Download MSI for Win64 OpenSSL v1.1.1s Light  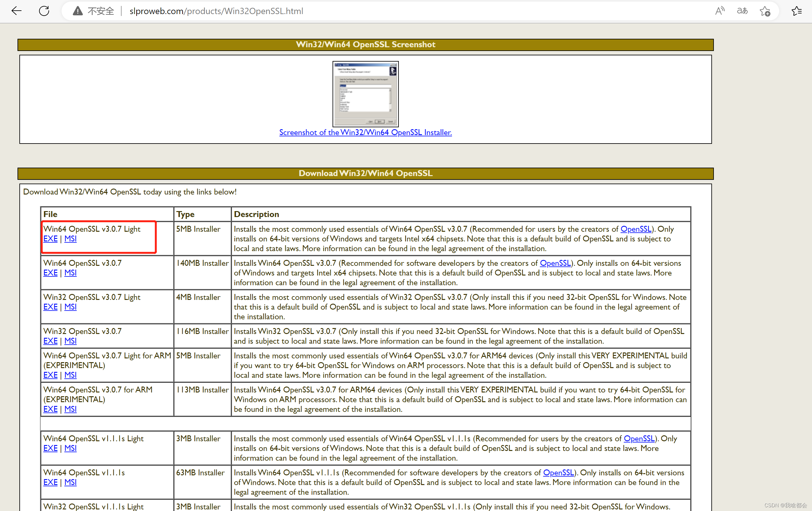click(x=70, y=448)
